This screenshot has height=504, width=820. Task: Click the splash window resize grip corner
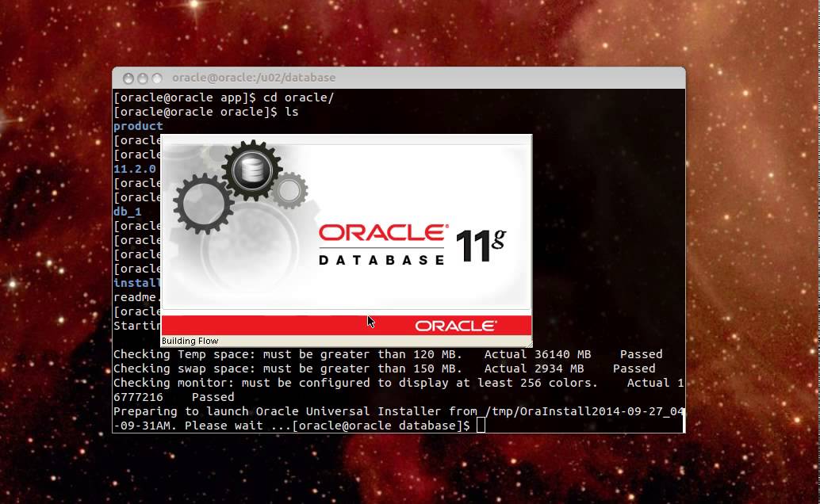coord(528,343)
